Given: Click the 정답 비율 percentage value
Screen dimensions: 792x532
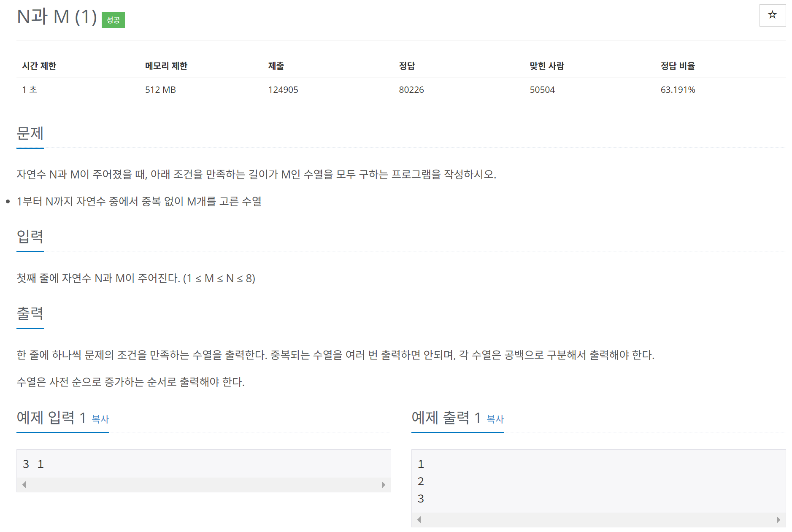Looking at the screenshot, I should (678, 89).
